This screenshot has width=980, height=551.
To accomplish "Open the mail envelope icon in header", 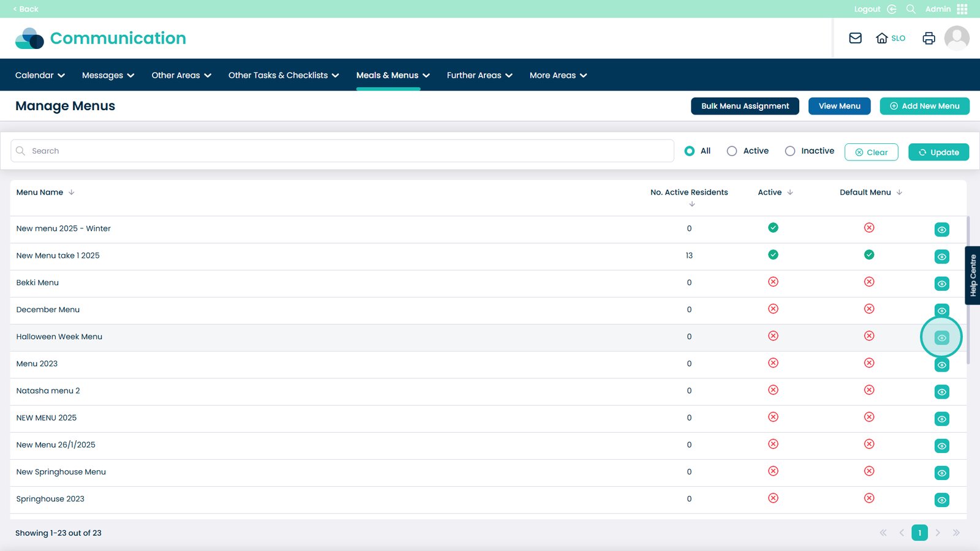I will [855, 38].
